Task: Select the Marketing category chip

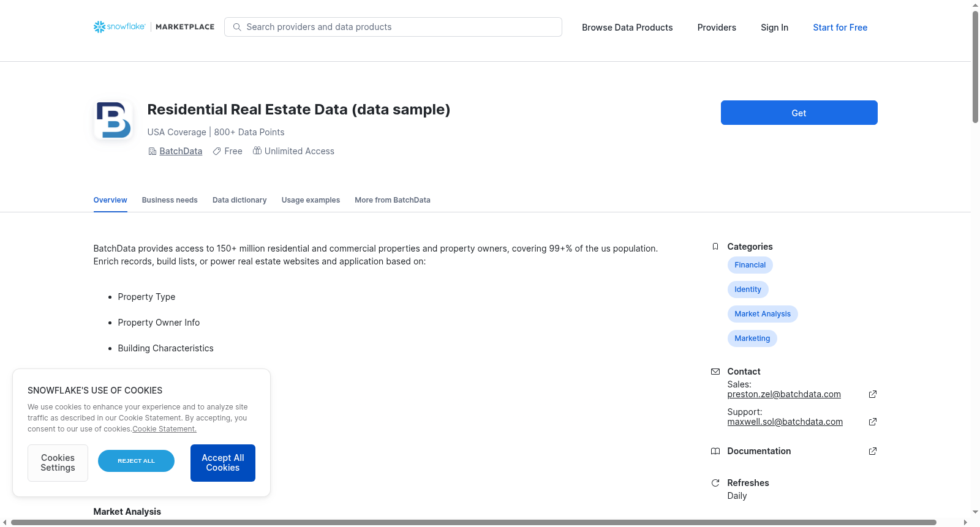Action: [752, 338]
